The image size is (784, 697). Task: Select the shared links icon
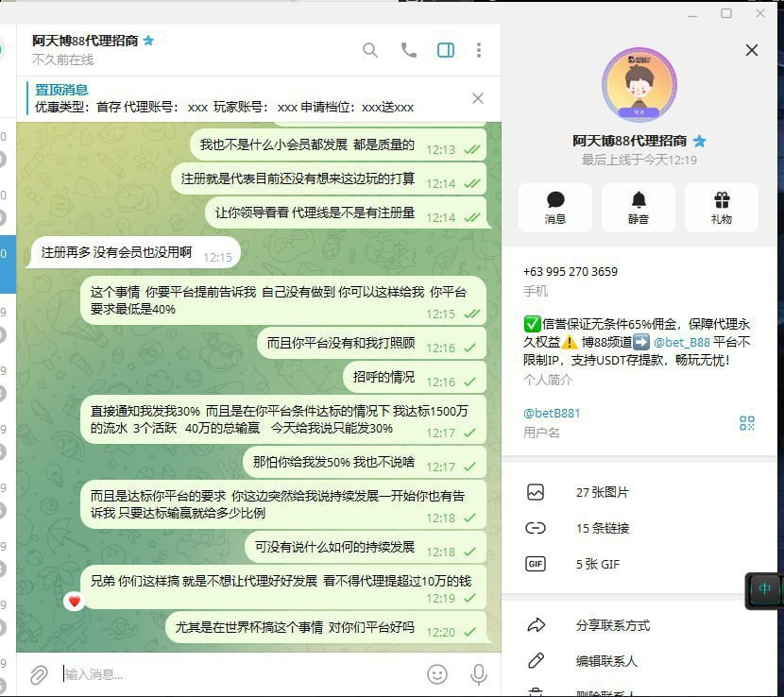tap(537, 528)
